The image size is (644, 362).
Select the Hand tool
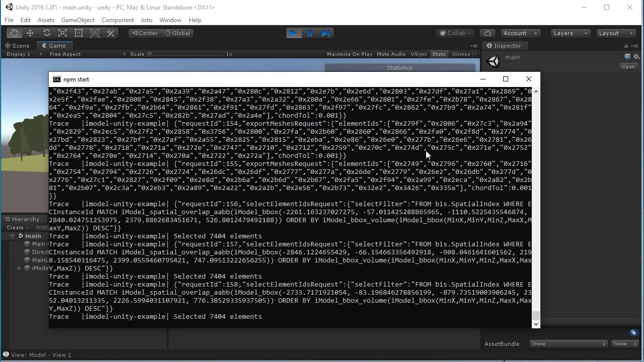[x=14, y=33]
